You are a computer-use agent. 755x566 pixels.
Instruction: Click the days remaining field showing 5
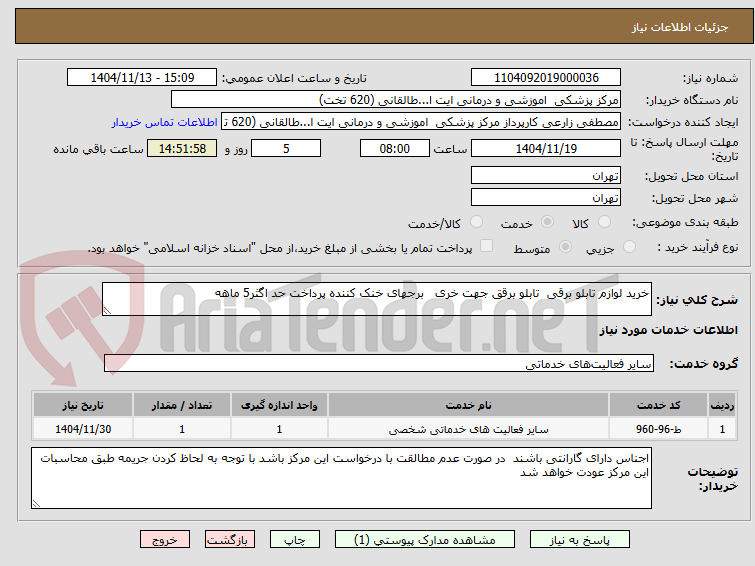coord(286,148)
